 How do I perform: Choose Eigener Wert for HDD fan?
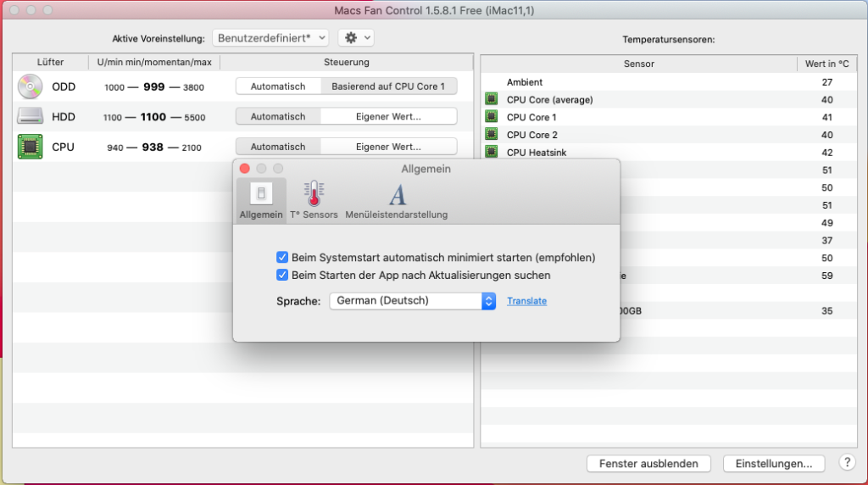point(388,116)
